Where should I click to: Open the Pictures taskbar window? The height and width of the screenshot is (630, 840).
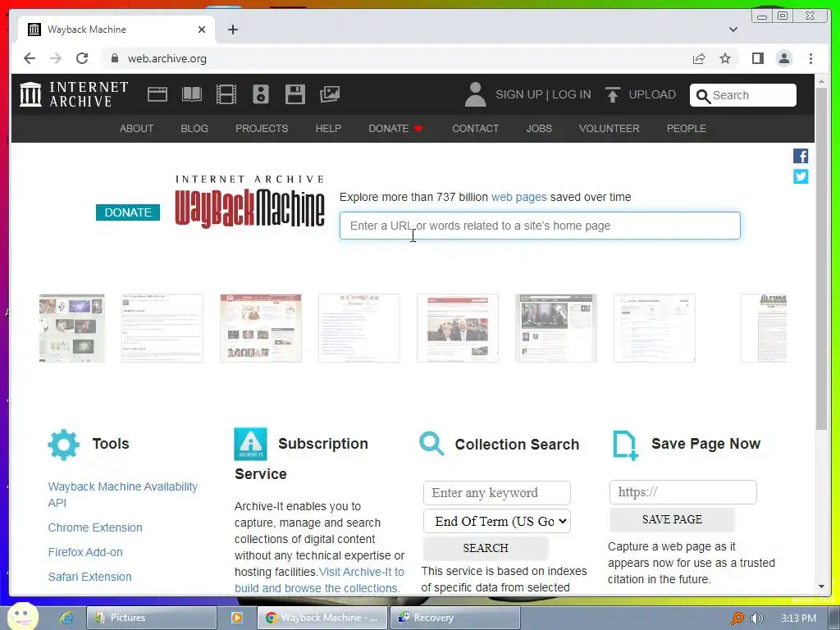pyautogui.click(x=152, y=618)
